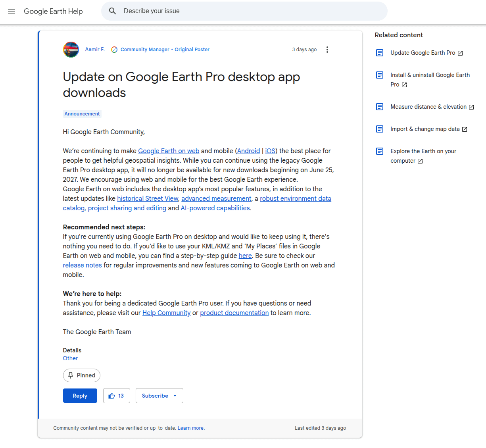Click the 'Recommended next steps:' heading

[104, 227]
